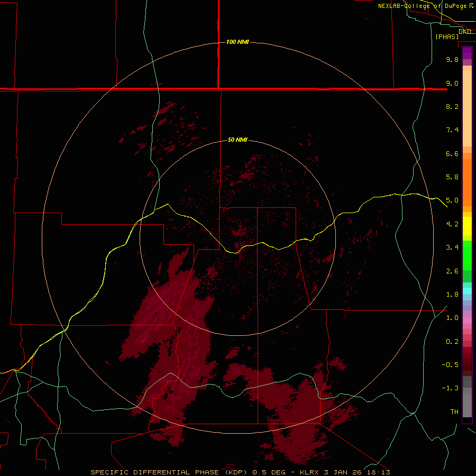Click the [PHAS] legend heading
The image size is (476, 476).
click(447, 37)
